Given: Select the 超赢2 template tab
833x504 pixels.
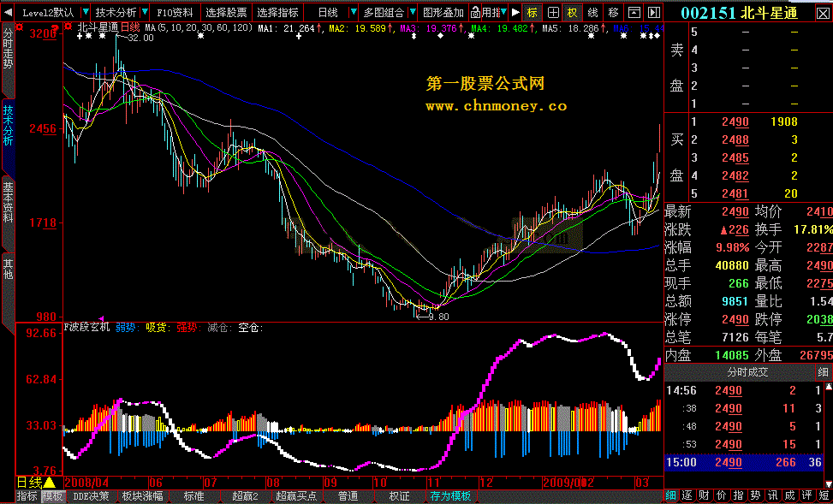Looking at the screenshot, I should click(245, 496).
